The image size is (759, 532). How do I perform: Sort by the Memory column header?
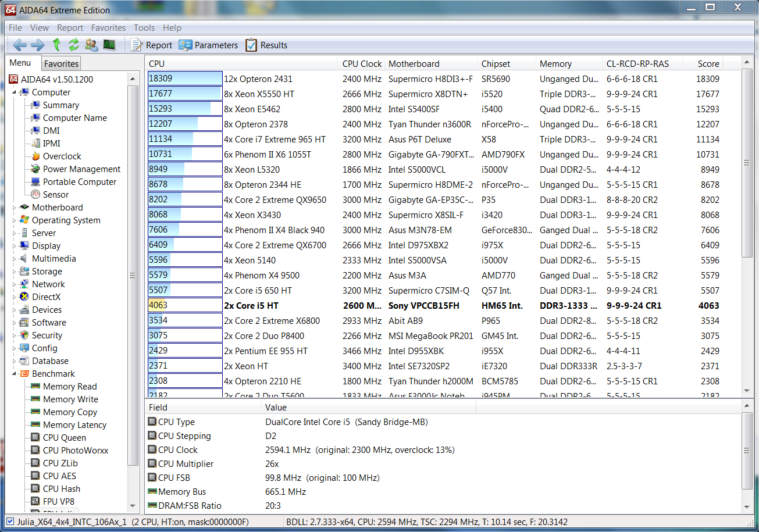569,64
